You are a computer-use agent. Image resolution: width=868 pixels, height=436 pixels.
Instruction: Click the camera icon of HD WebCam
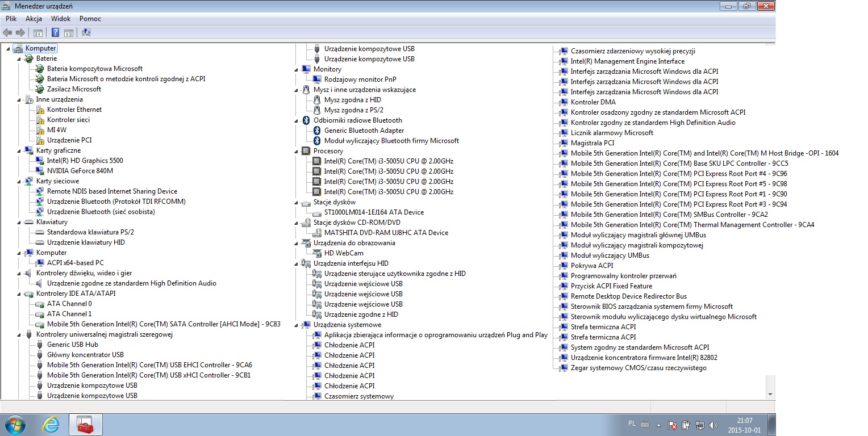pos(318,253)
